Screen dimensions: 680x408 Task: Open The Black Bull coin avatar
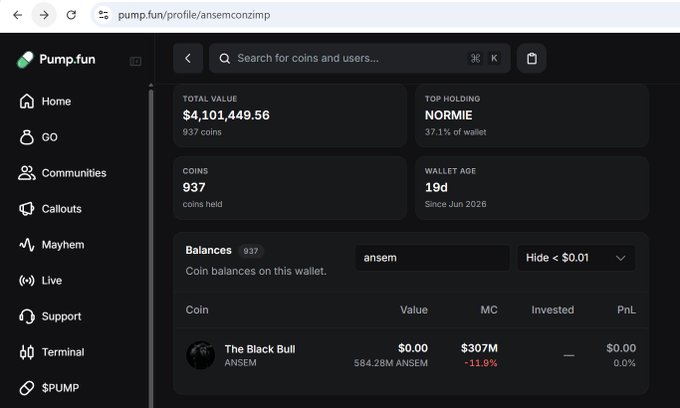(x=200, y=355)
